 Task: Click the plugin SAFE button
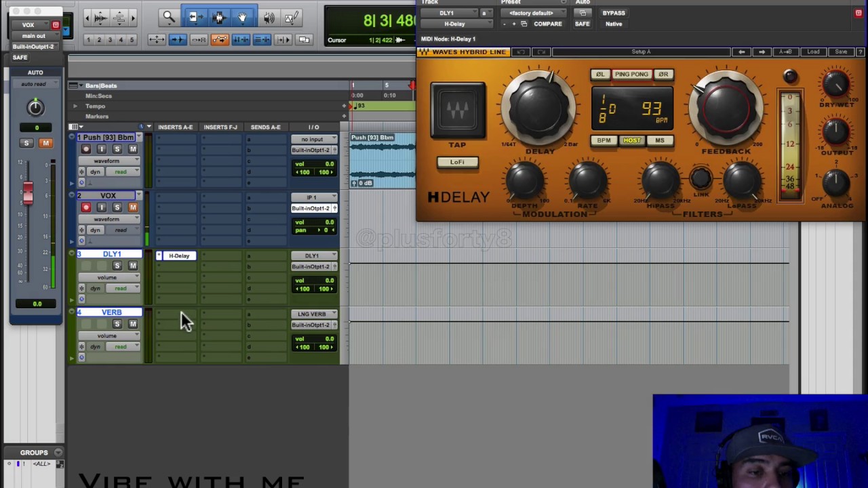click(x=582, y=24)
